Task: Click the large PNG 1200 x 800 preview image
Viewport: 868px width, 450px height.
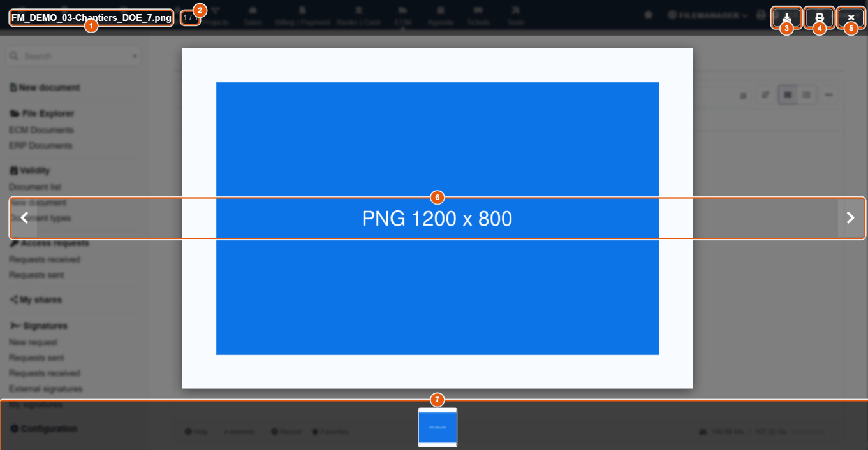Action: 438,219
